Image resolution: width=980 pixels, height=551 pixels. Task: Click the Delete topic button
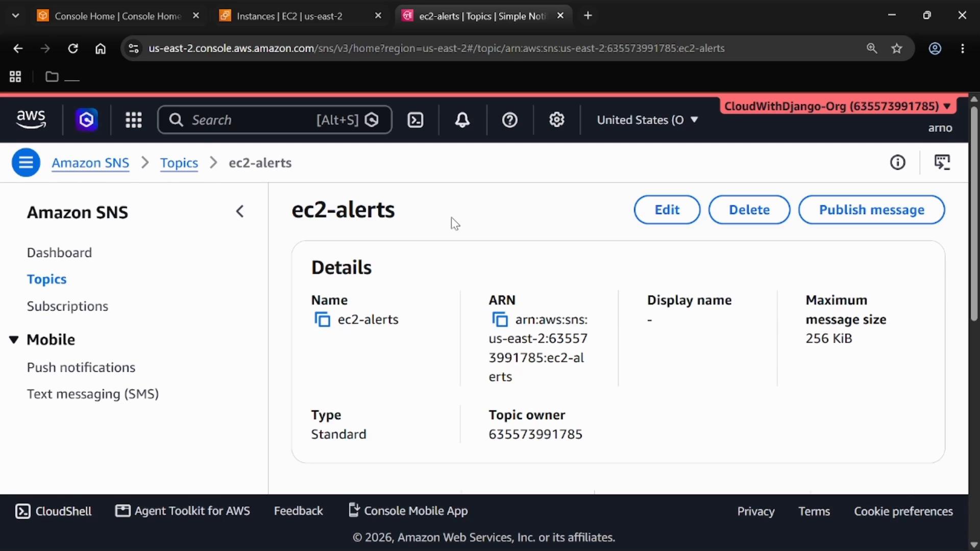(749, 210)
